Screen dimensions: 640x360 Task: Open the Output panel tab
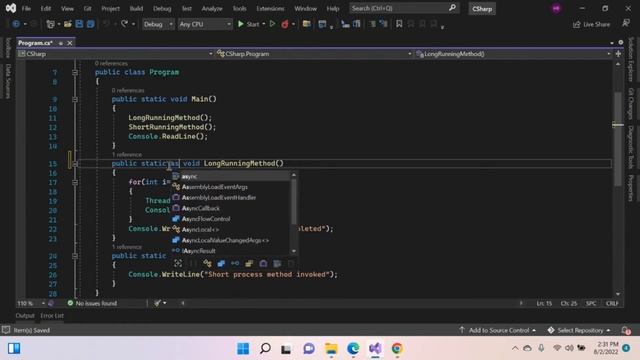[x=25, y=316]
